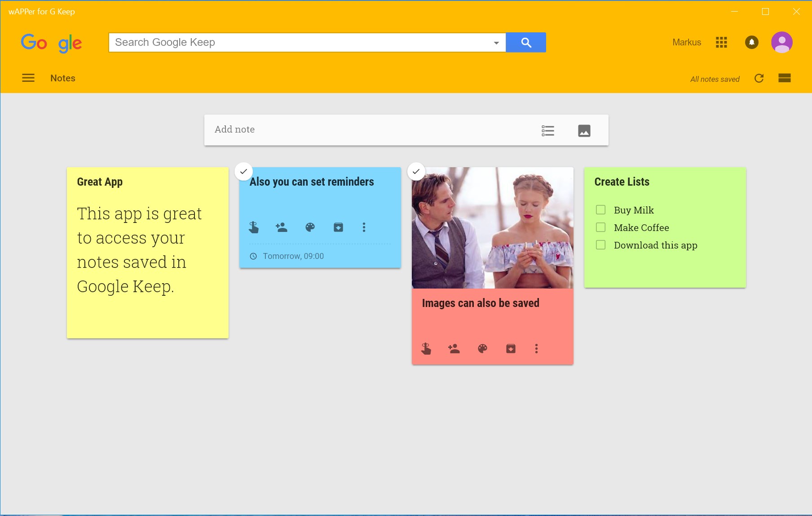
Task: Click the Tomorrow, 09:00 reminder
Action: (293, 256)
